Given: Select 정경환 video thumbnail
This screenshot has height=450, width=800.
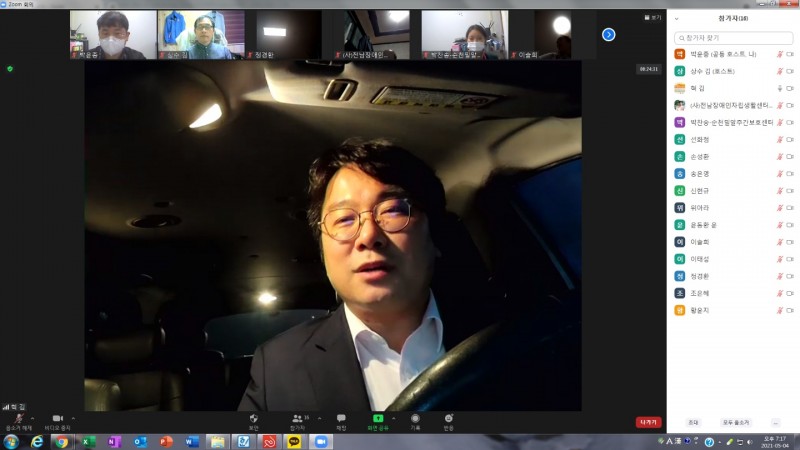Looking at the screenshot, I should (288, 35).
